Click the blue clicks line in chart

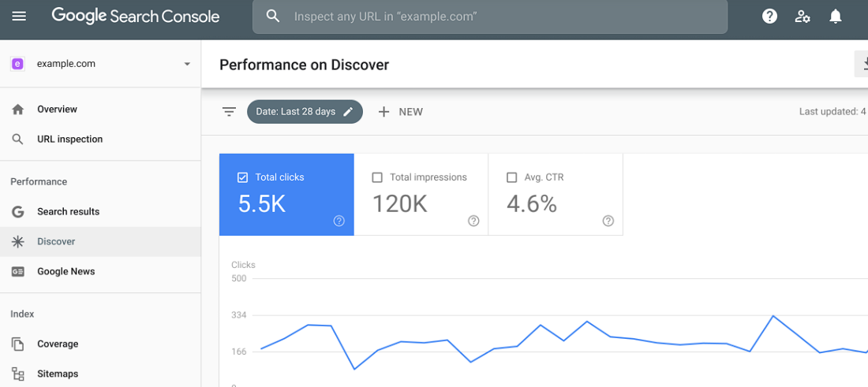click(x=563, y=342)
